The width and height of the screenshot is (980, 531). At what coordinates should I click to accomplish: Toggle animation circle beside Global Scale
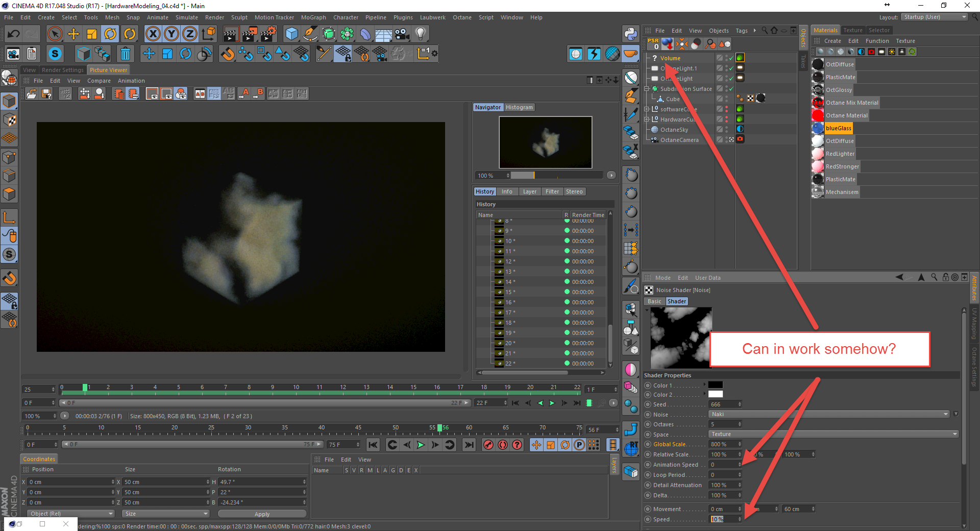click(x=648, y=444)
